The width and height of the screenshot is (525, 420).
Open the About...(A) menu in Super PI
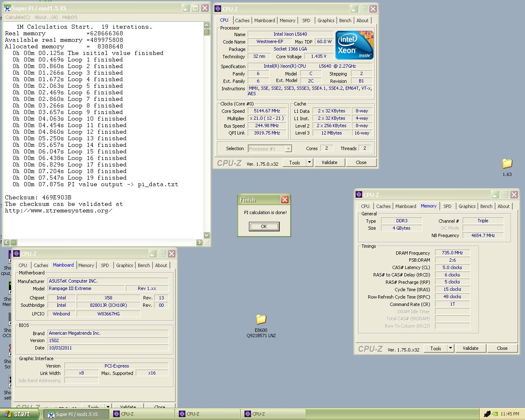click(x=46, y=17)
